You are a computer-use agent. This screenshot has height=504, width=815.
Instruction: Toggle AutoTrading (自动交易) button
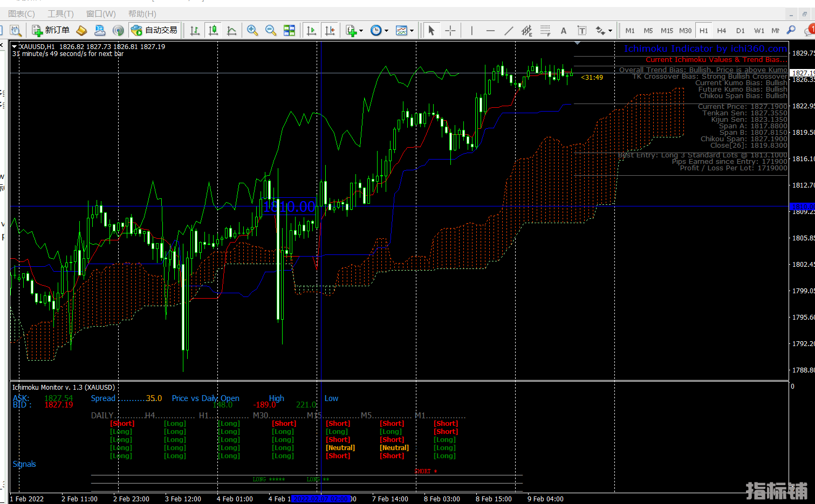pyautogui.click(x=154, y=30)
